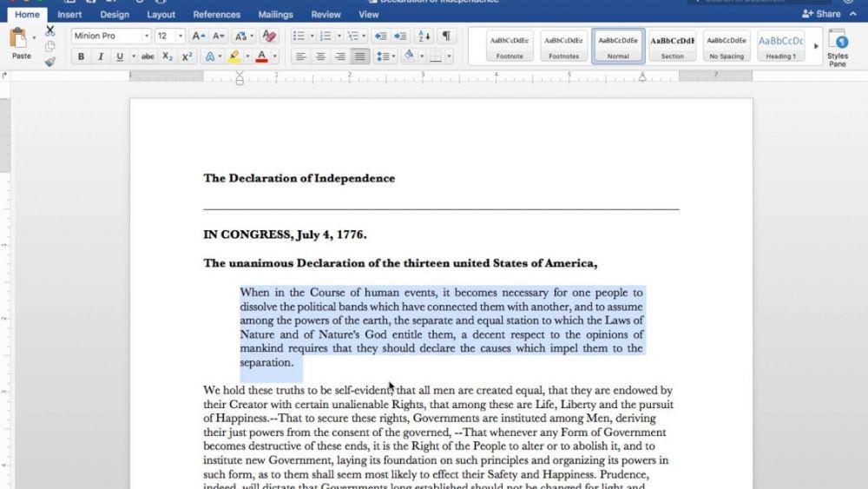Viewport: 868px width, 489px height.
Task: Apply superscript formatting
Action: click(187, 56)
